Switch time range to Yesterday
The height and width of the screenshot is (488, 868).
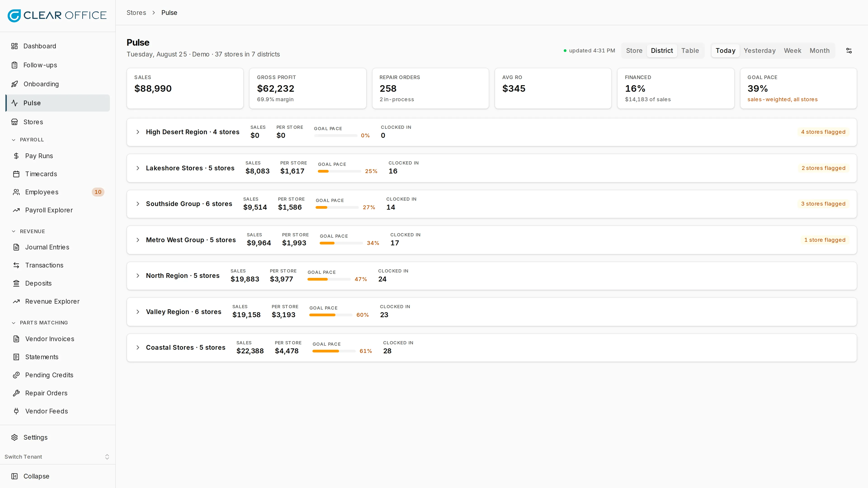(759, 51)
